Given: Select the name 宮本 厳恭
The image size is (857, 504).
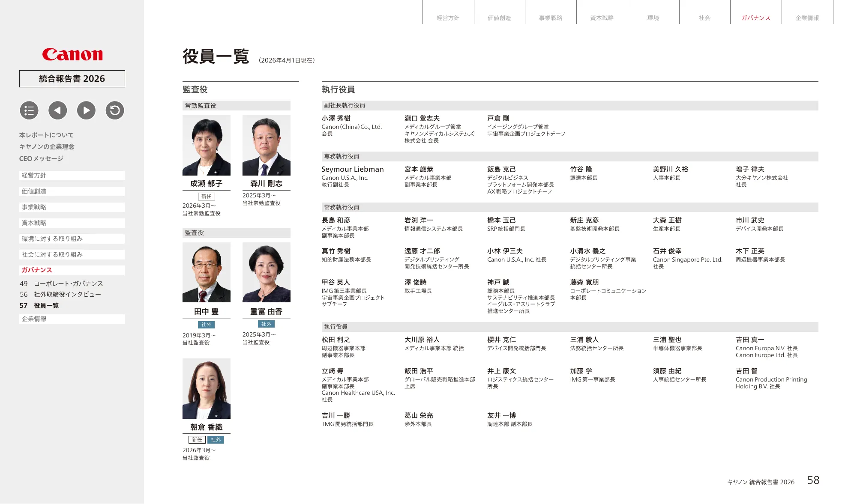Looking at the screenshot, I should [419, 169].
